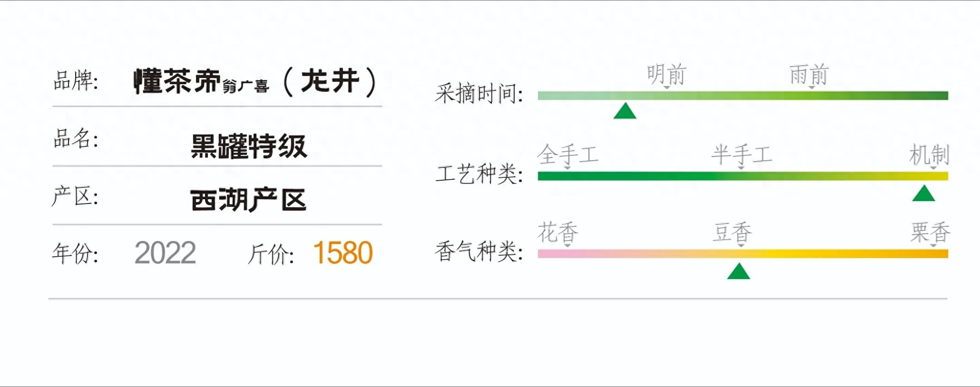The width and height of the screenshot is (980, 387).
Task: Click the 雨前 marker label
Action: pyautogui.click(x=809, y=75)
